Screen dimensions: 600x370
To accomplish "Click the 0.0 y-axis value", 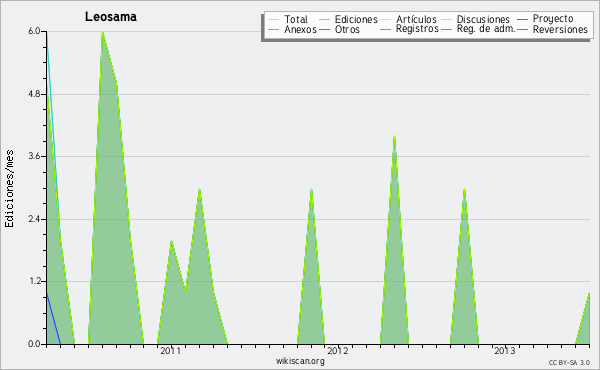I will point(34,344).
